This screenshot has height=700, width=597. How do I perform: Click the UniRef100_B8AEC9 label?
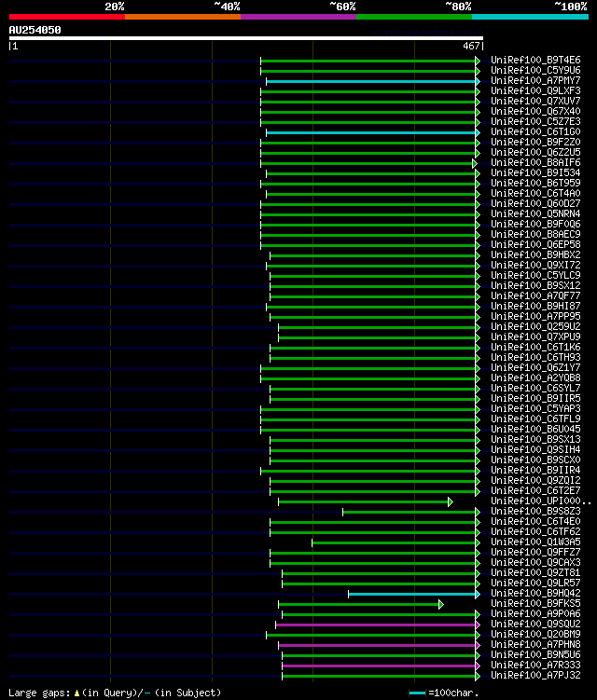click(x=535, y=234)
